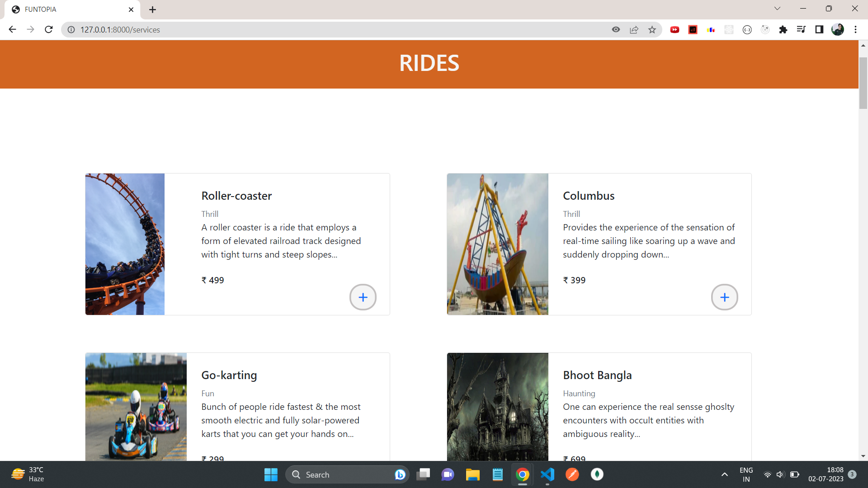Click the tab search chevron in title bar

[x=777, y=8]
